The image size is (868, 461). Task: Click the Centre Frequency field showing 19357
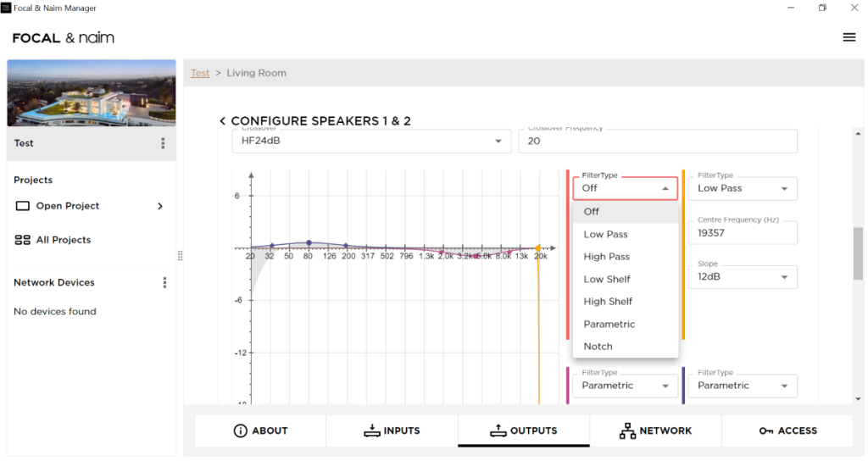click(x=743, y=233)
